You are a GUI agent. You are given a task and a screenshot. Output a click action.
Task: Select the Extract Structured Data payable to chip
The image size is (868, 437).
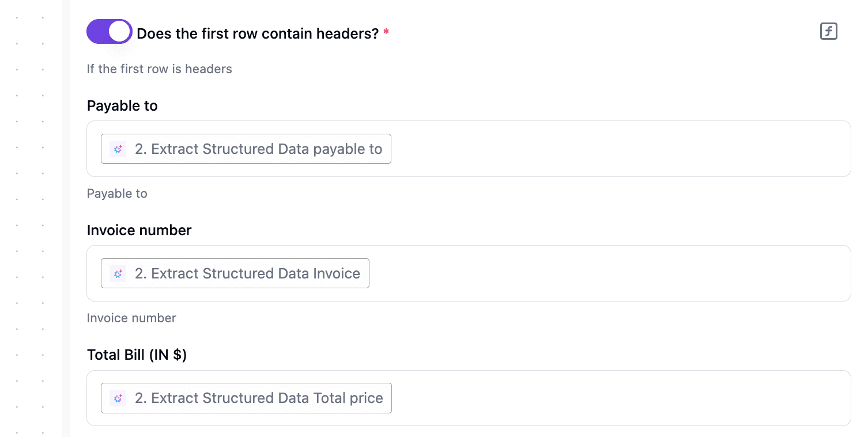click(246, 149)
